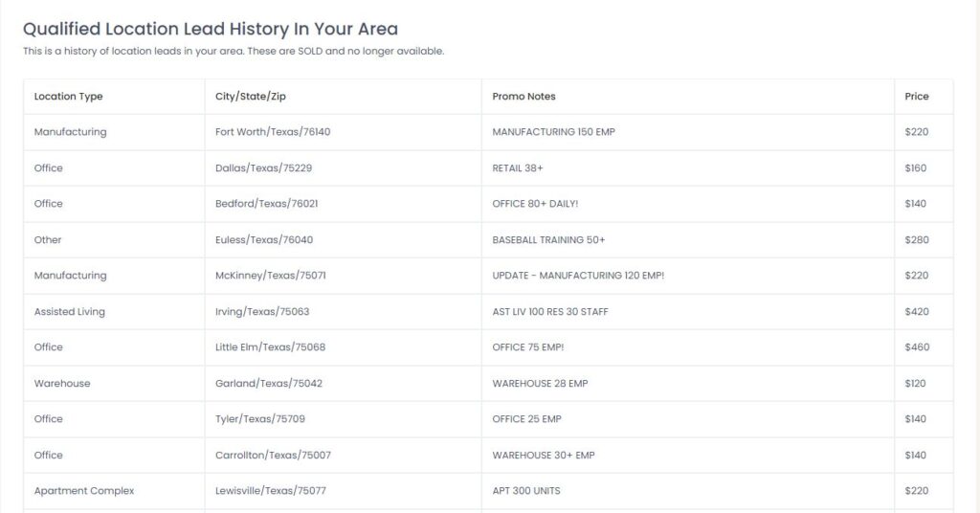Click the Tyler/Texas/75709 cell
This screenshot has height=513, width=980.
coord(260,419)
